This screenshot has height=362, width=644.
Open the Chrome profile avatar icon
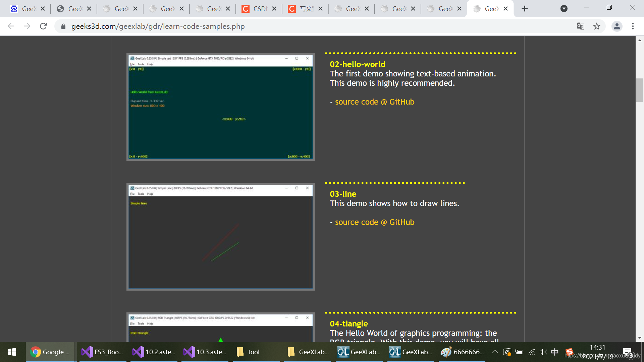tap(616, 26)
